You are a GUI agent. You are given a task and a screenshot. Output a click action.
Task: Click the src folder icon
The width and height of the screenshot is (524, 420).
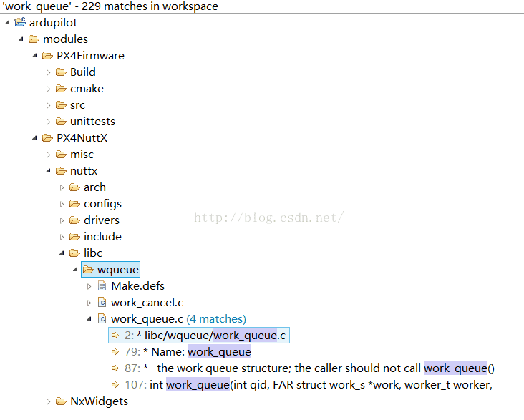point(61,105)
